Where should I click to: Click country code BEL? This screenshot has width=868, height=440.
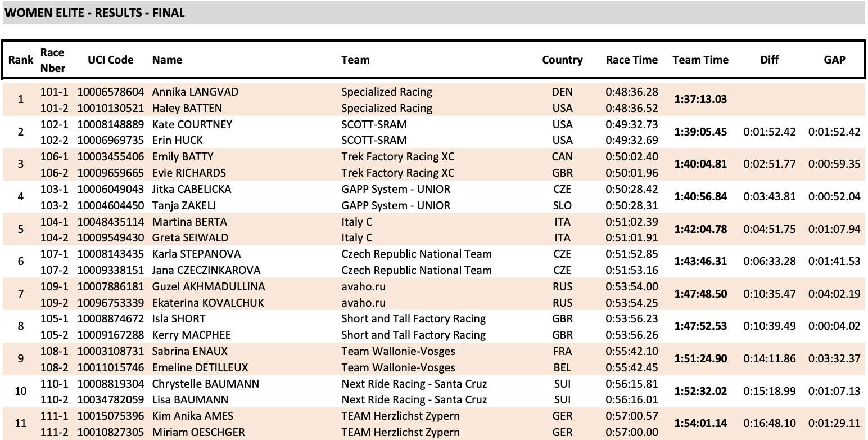[x=562, y=367]
